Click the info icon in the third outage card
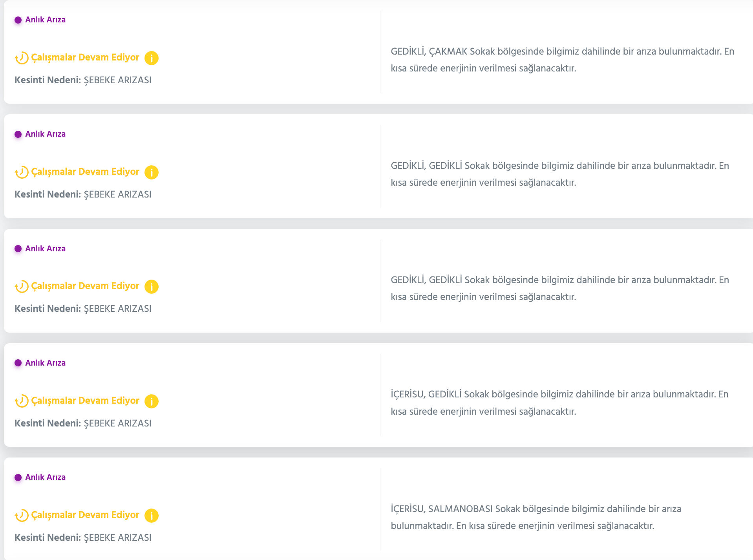753x560 pixels. (x=151, y=287)
